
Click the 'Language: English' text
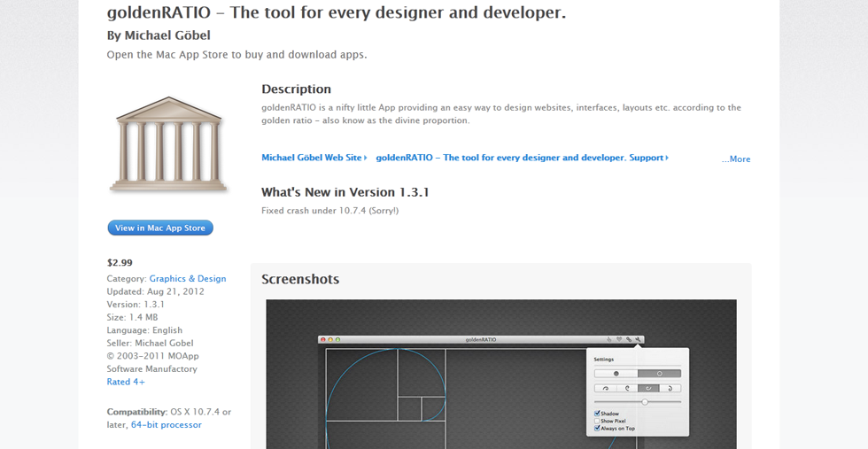[144, 330]
